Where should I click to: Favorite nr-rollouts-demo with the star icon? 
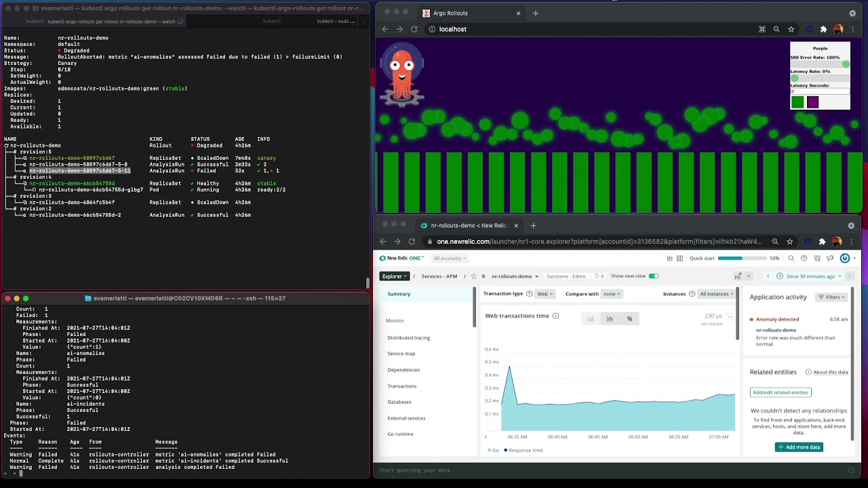[473, 276]
